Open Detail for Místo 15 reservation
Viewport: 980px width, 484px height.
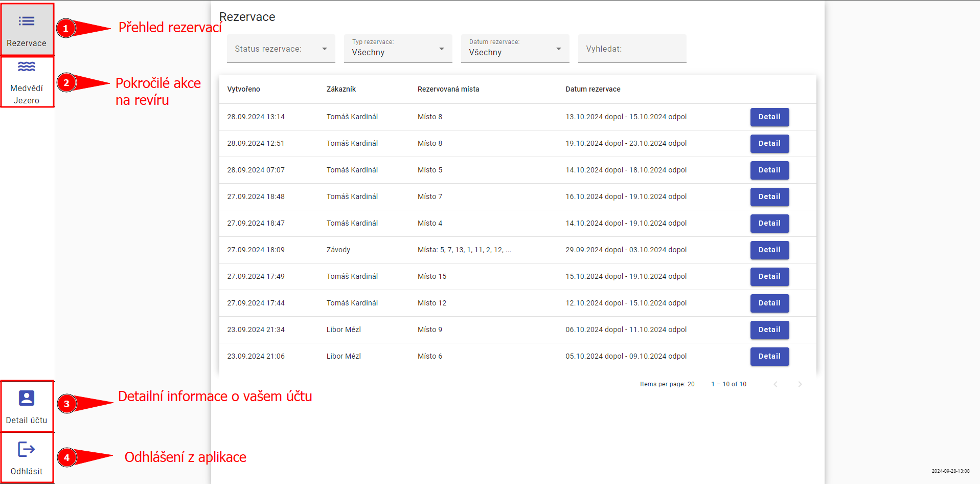pyautogui.click(x=769, y=277)
